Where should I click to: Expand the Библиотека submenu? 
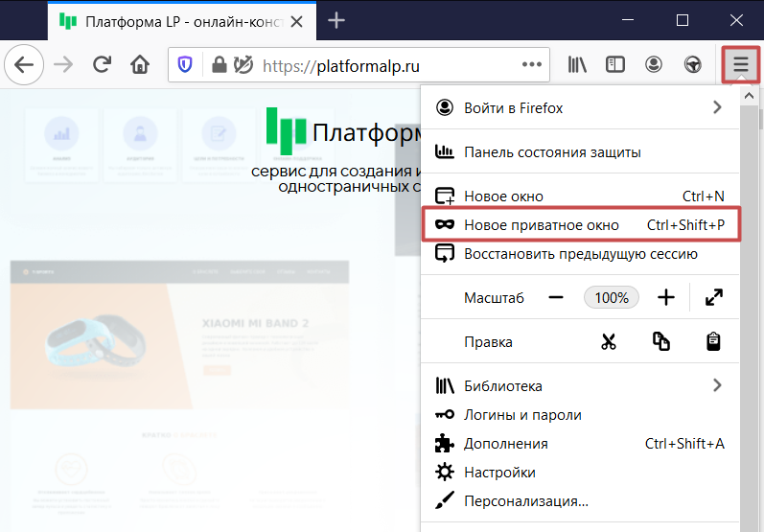717,385
